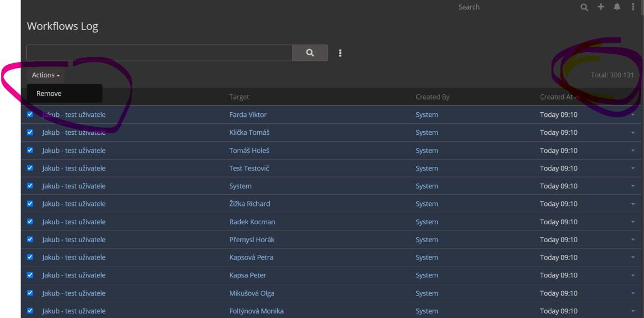Open Jakub - test uživatele in Kapsa Peter row

coord(74,275)
